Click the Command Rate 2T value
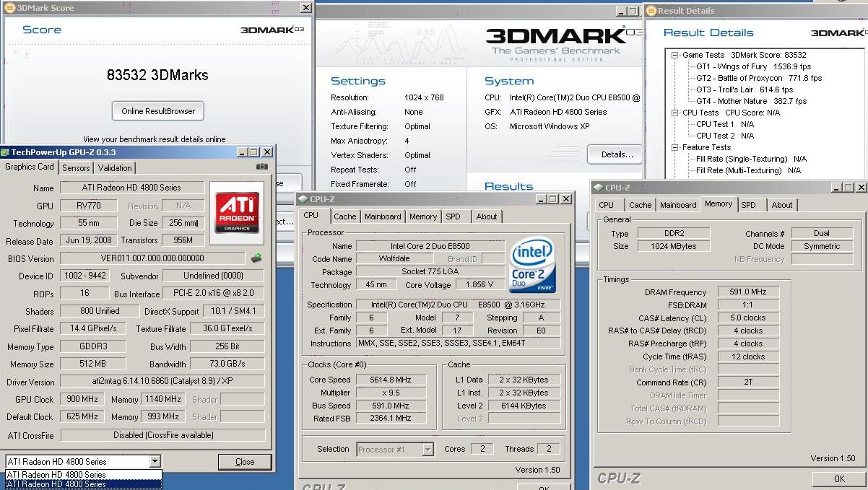This screenshot has width=868, height=490. point(749,382)
